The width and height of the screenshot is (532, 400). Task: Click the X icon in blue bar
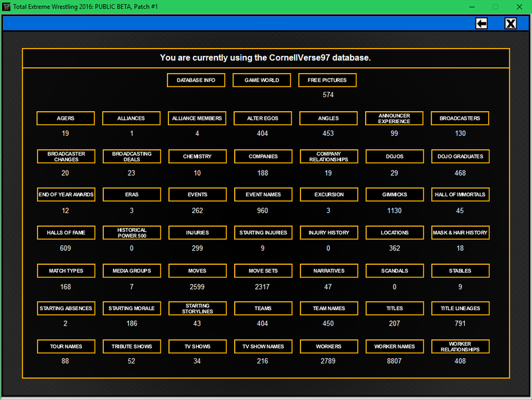click(511, 23)
